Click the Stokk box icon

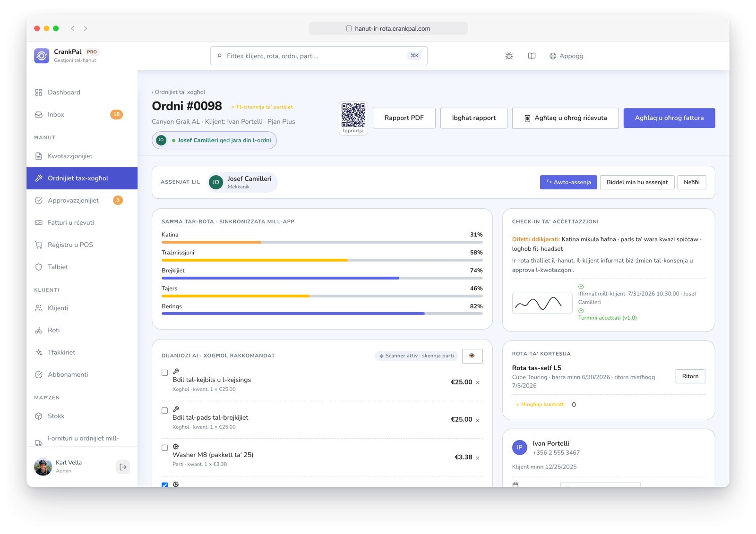[x=39, y=416]
